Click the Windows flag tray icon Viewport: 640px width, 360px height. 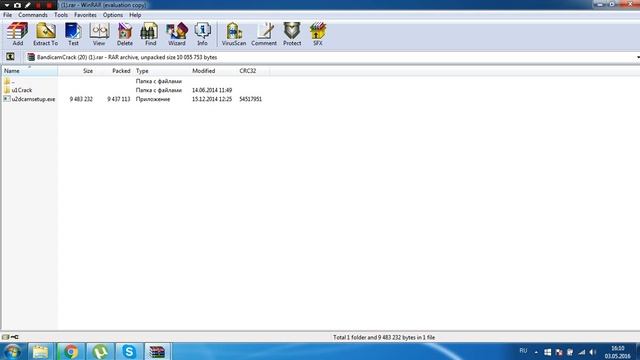click(x=547, y=352)
